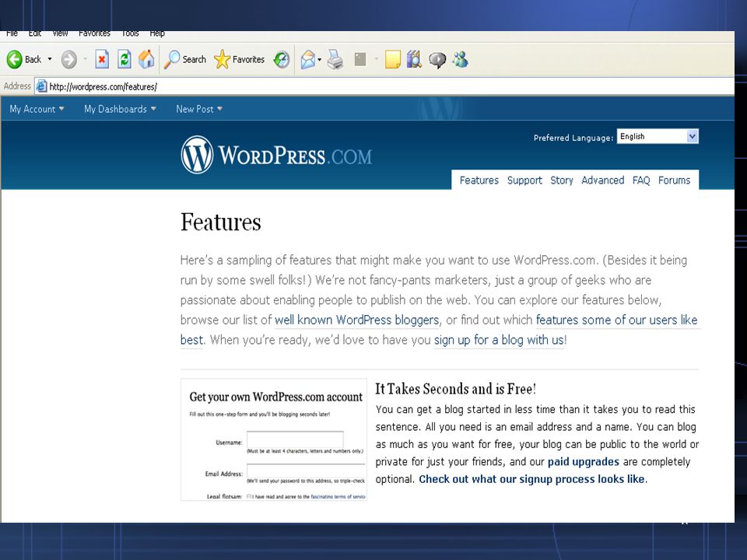The image size is (747, 560).
Task: Click the Features page heading
Action: pos(220,222)
